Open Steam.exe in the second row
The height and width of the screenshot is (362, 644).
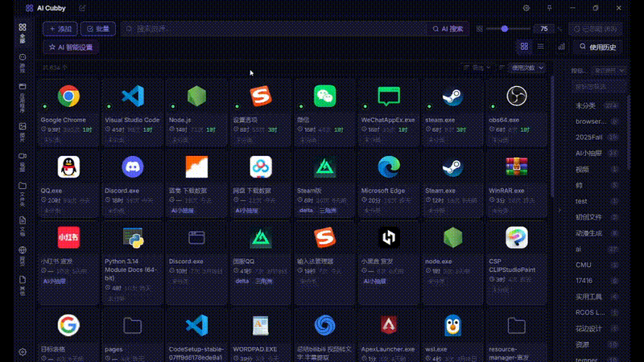click(x=452, y=183)
